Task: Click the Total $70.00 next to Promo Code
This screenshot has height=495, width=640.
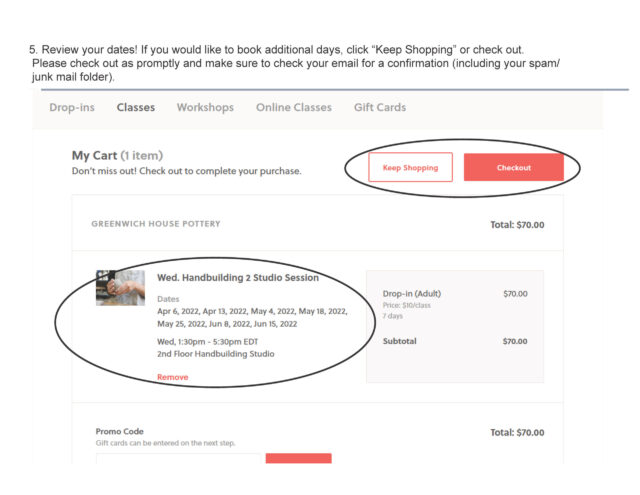Action: click(517, 432)
